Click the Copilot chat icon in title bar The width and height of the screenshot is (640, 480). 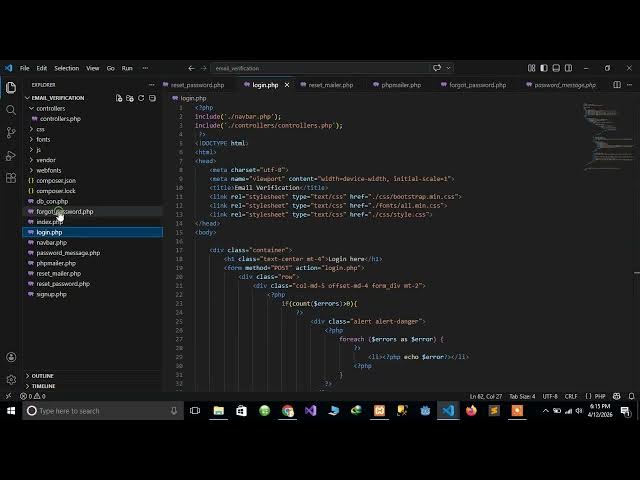click(437, 68)
